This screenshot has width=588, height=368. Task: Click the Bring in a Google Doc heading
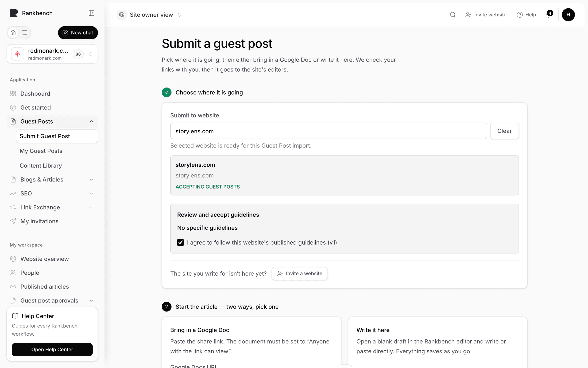click(200, 330)
